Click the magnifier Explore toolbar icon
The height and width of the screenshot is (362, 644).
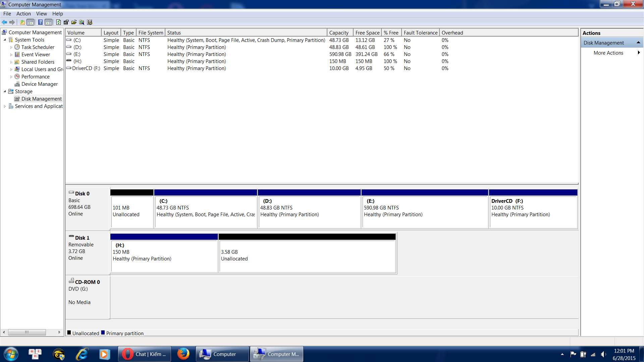(x=82, y=22)
